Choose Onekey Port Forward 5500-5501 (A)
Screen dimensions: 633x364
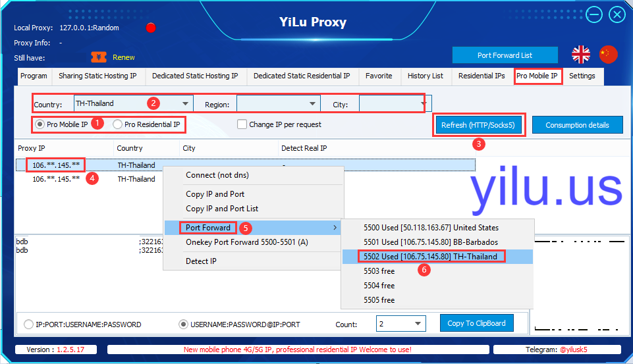254,242
